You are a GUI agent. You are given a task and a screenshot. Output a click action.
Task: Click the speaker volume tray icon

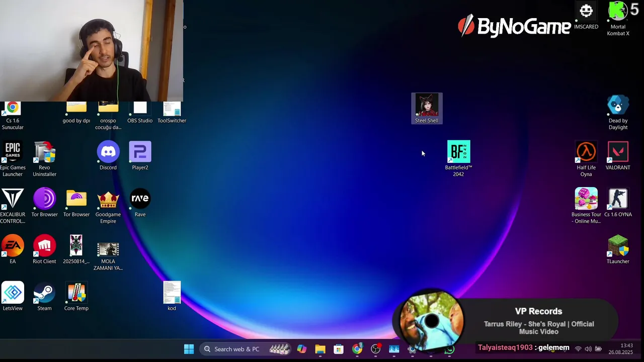coord(588,349)
